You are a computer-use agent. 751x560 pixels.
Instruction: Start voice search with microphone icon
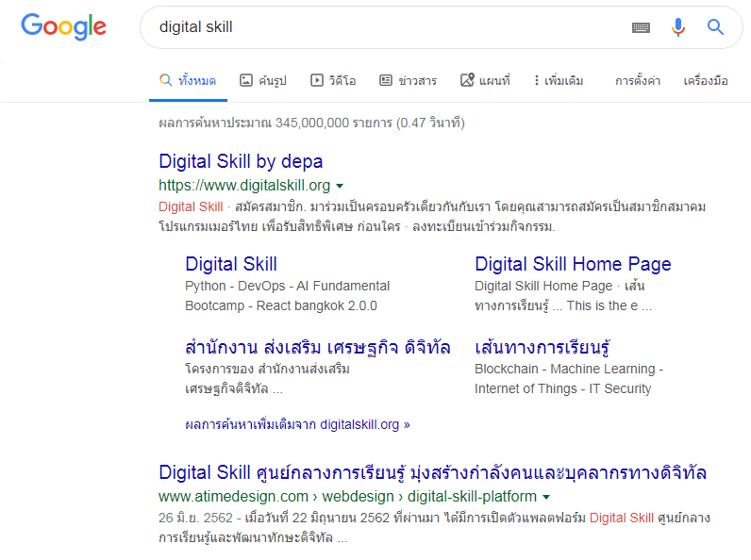point(677,27)
